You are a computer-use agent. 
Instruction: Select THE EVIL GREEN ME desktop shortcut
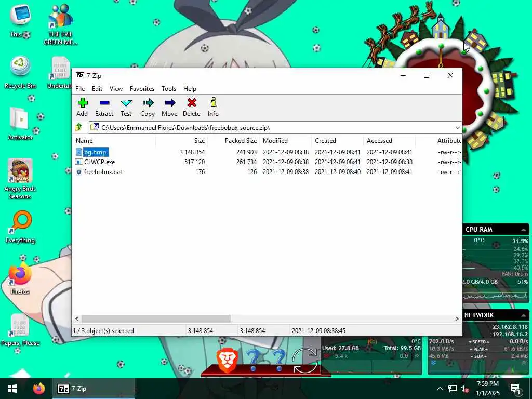pos(60,24)
